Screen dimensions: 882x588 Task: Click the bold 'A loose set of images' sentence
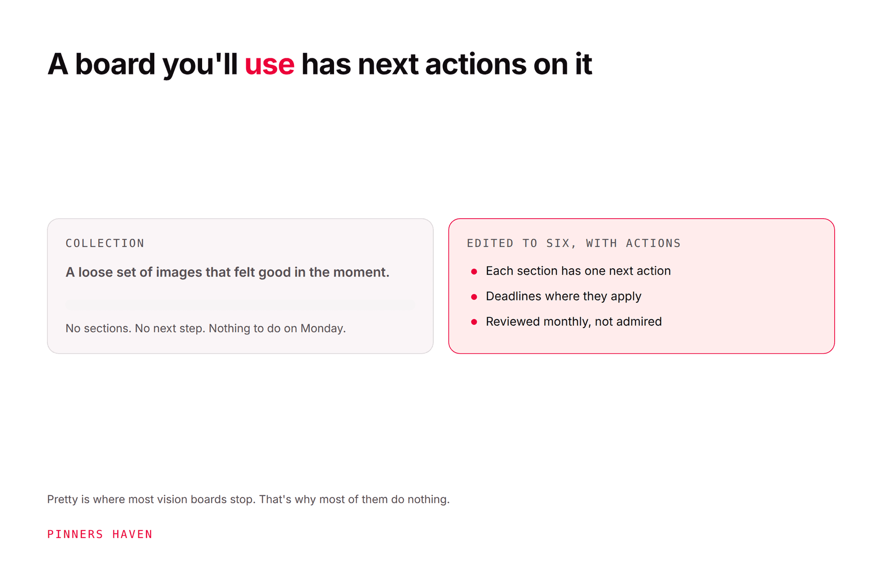(227, 272)
